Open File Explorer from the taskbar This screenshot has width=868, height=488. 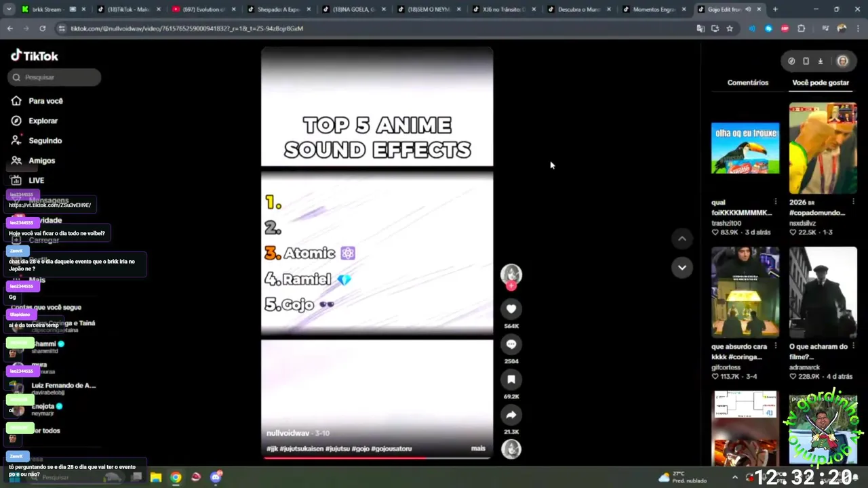click(x=155, y=477)
